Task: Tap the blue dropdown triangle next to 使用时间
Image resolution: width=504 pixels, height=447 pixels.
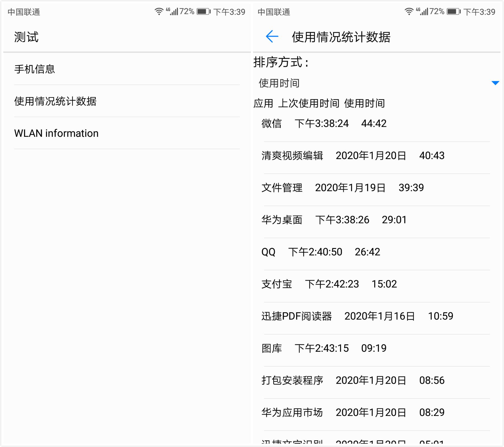Action: click(x=495, y=83)
